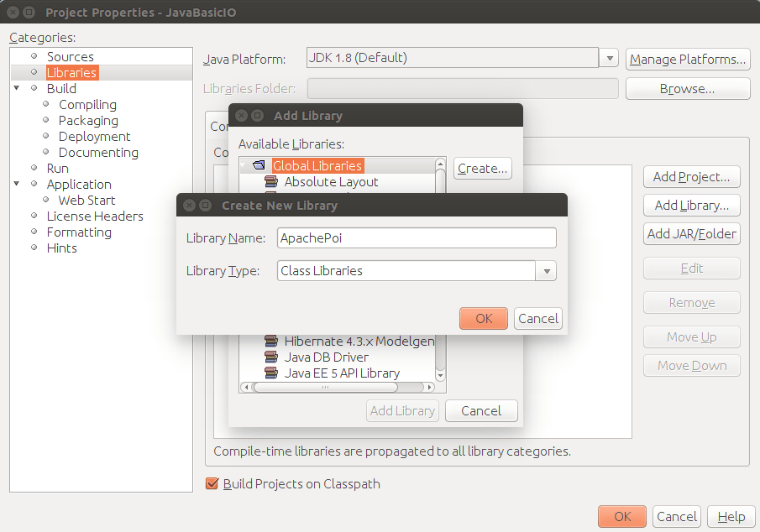Click the Absolute Layout library stack icon
Image resolution: width=760 pixels, height=532 pixels.
270,182
